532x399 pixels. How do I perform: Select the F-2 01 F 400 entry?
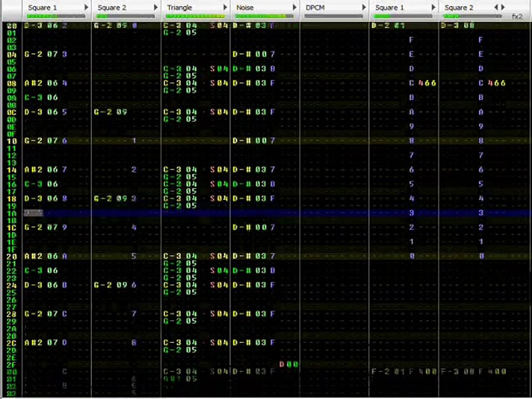click(x=404, y=371)
